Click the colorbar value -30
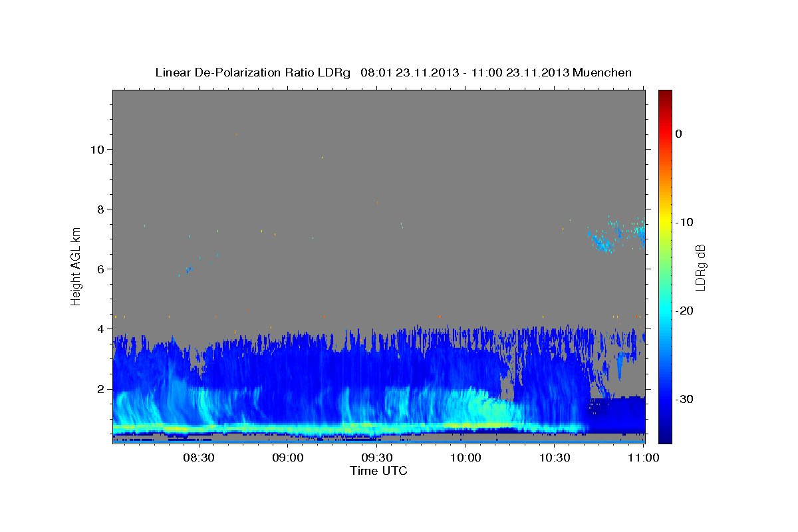Screen dimensions: 798x532 coord(685,399)
